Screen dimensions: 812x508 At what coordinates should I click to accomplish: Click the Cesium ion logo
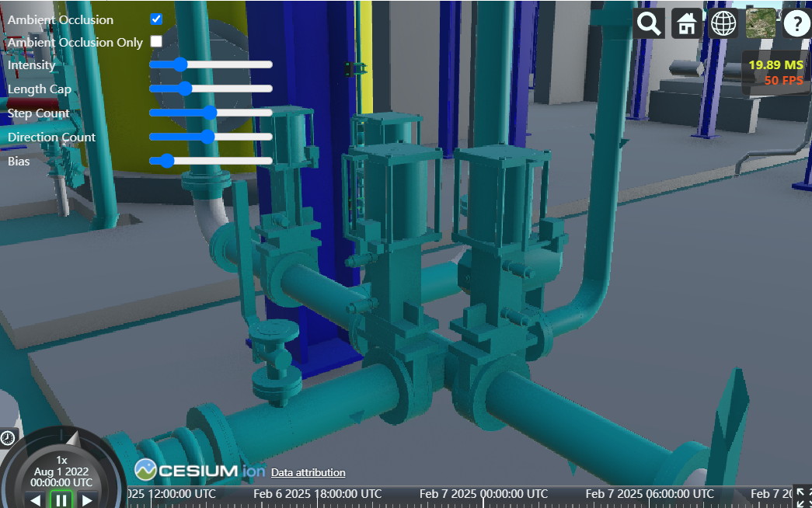pos(200,470)
